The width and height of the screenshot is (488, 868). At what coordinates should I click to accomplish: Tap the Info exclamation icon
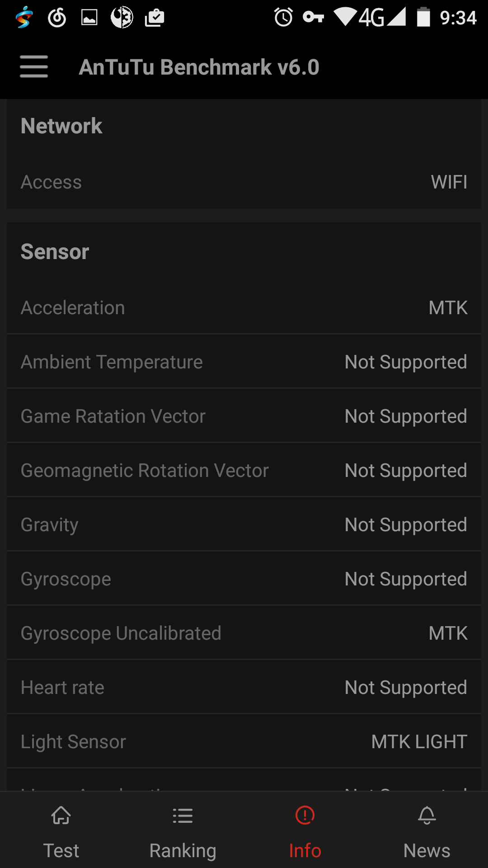305,816
